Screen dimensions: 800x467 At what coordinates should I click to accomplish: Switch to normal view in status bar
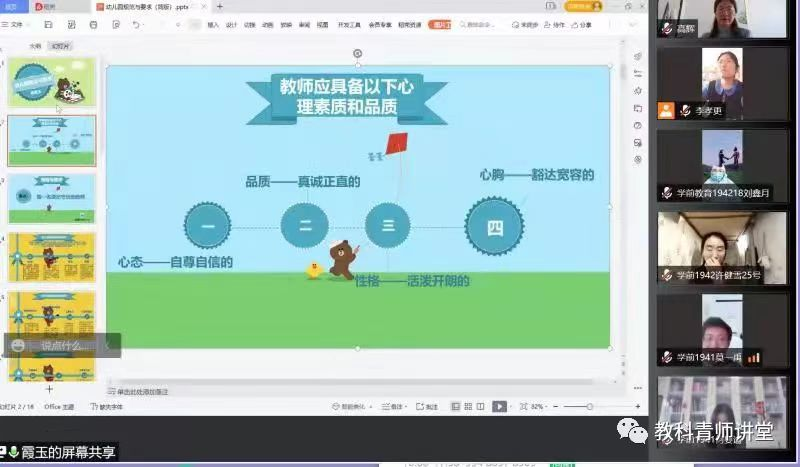(x=455, y=407)
